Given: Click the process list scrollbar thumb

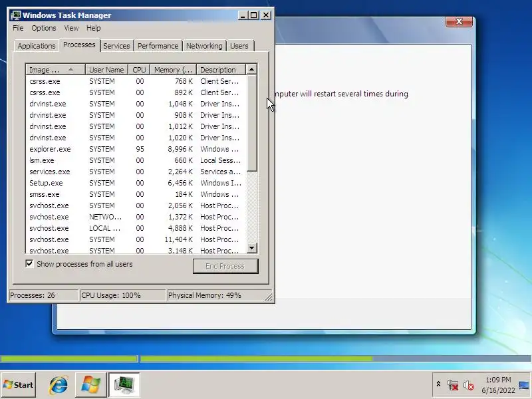Looking at the screenshot, I should pos(251,123).
